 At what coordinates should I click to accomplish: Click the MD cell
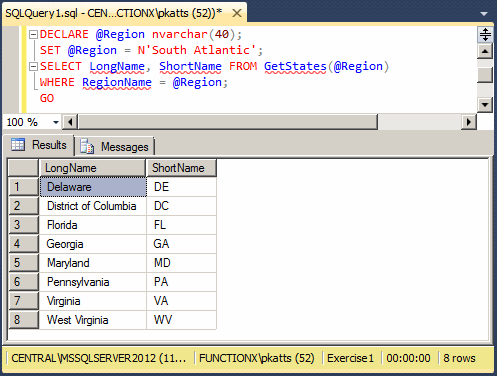tap(182, 263)
